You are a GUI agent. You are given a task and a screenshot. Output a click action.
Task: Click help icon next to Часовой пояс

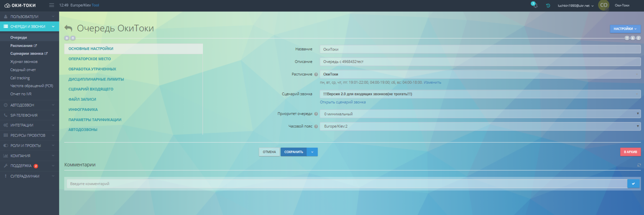(316, 126)
